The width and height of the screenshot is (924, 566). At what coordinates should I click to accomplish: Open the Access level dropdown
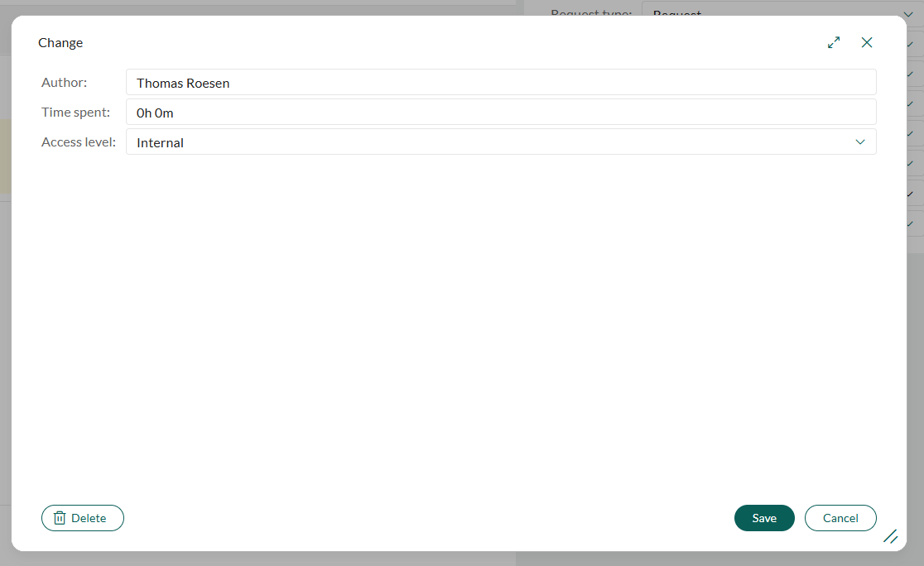pyautogui.click(x=501, y=142)
